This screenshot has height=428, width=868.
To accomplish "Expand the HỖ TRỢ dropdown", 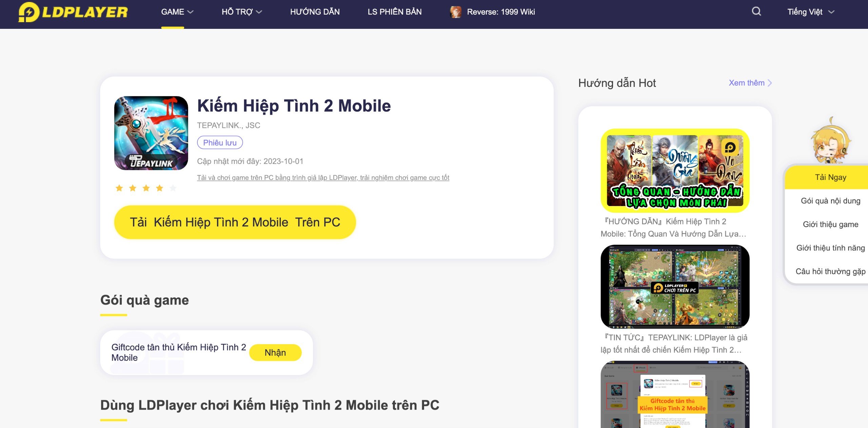I will [241, 12].
